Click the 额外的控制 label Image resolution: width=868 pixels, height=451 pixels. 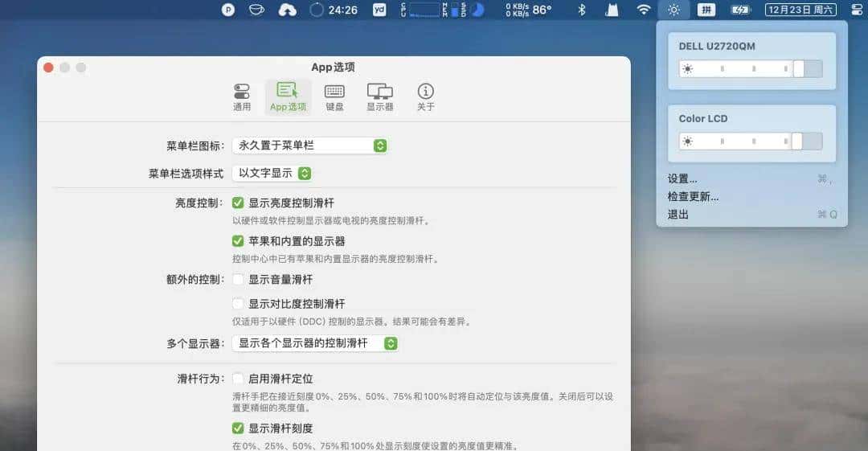coord(194,280)
